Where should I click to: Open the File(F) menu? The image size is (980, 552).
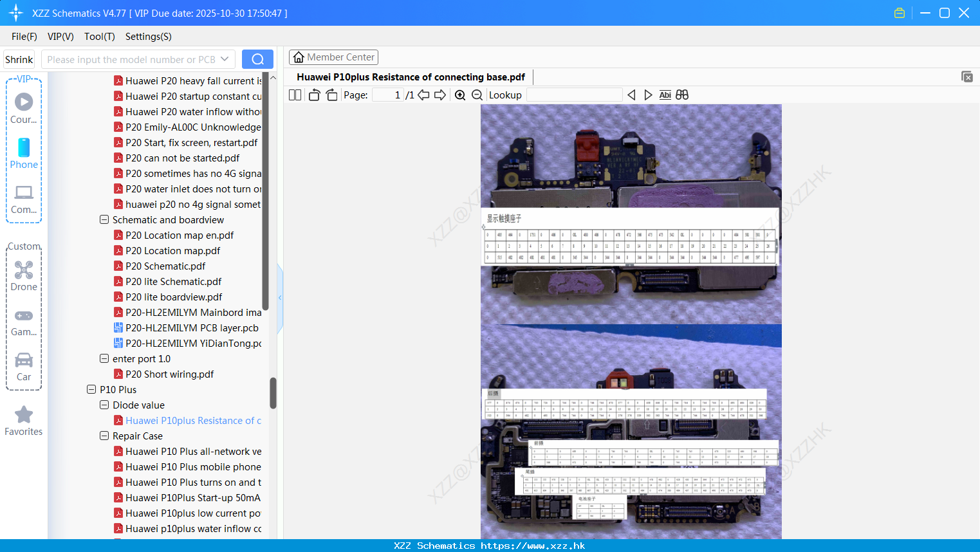[x=24, y=37]
